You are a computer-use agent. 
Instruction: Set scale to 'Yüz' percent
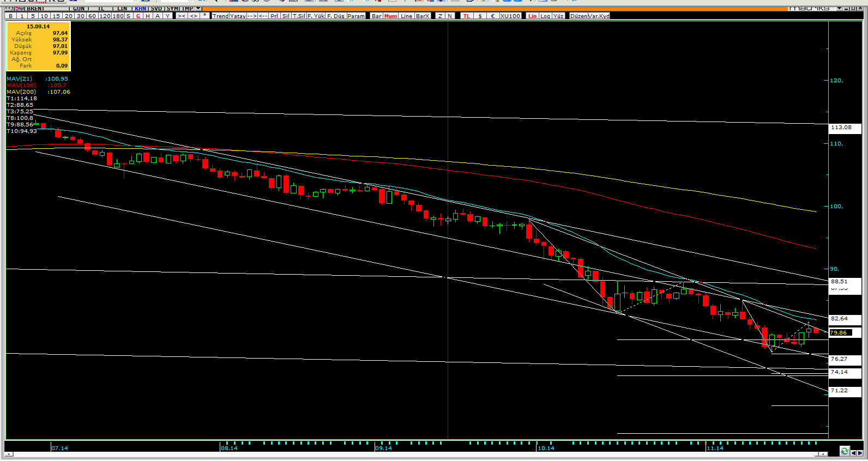click(x=558, y=16)
